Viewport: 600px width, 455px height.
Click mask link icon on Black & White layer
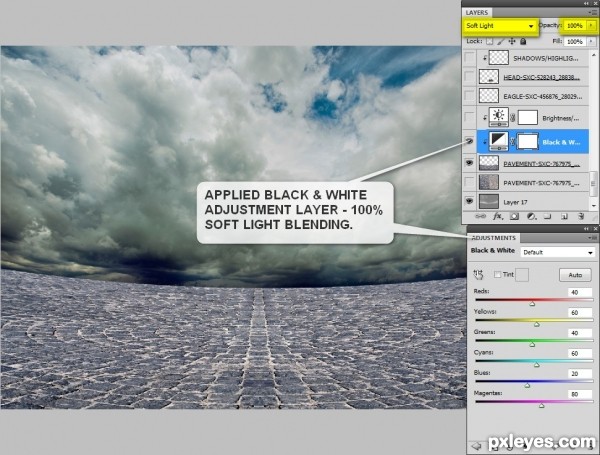tap(512, 142)
